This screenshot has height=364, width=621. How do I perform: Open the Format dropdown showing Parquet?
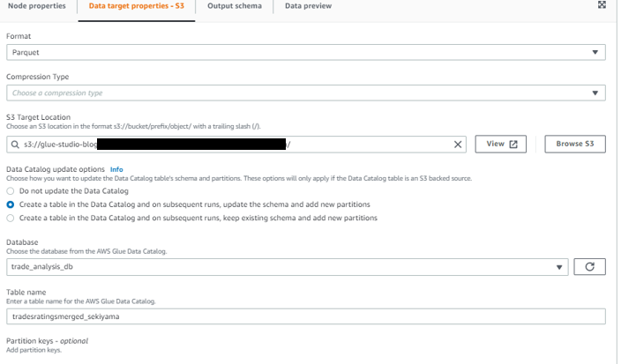point(306,52)
